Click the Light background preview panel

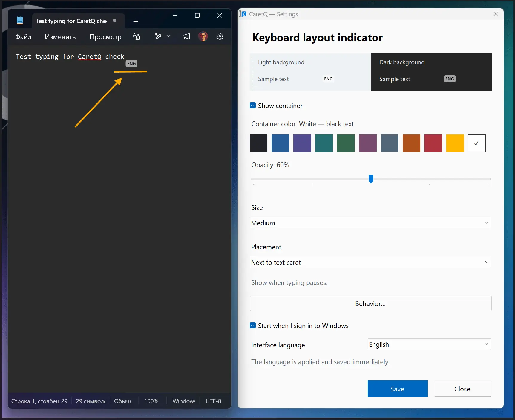click(x=310, y=72)
